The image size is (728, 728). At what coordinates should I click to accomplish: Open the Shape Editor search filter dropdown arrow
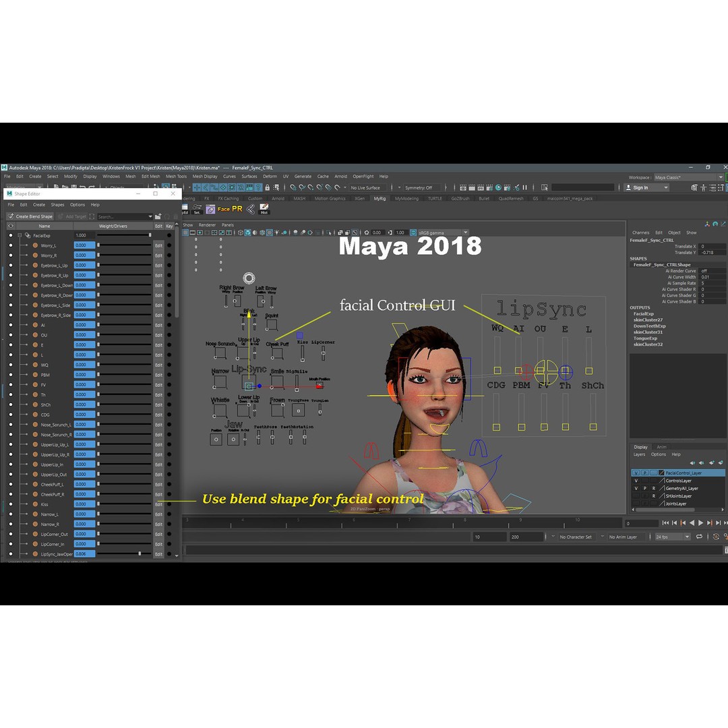(150, 216)
